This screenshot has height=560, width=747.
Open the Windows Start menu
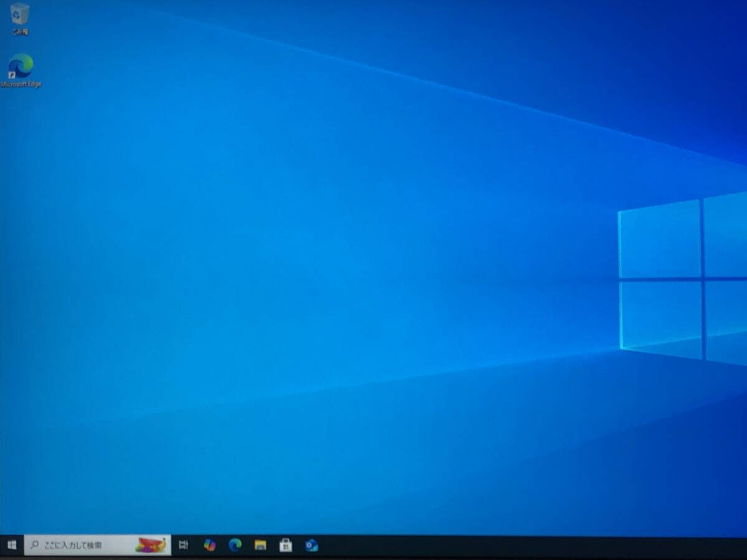pos(12,545)
